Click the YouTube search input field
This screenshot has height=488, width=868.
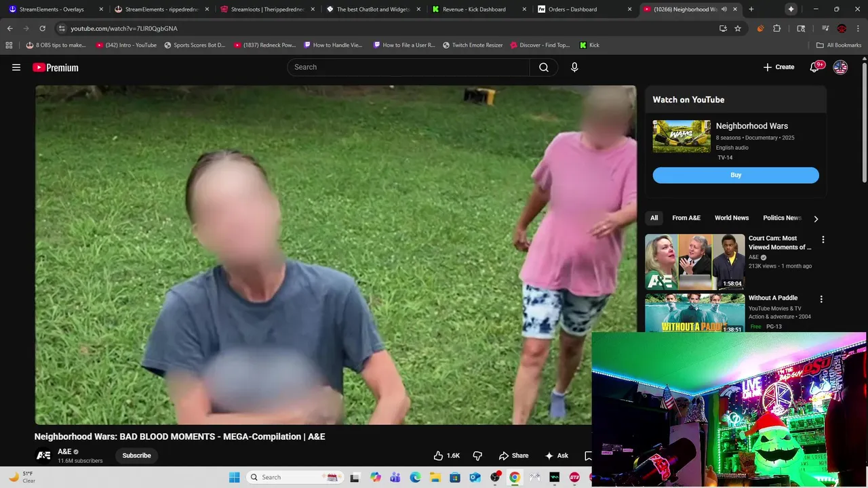(x=409, y=67)
